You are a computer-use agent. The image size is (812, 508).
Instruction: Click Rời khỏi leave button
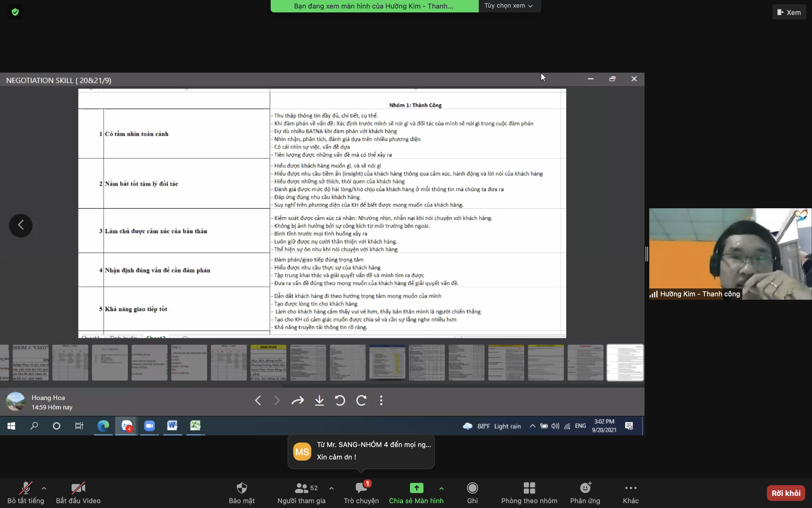(x=786, y=493)
